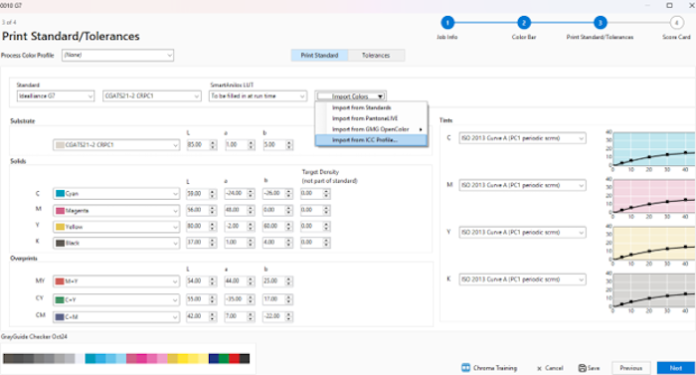Jump to step 4 Score Card circle
Image resolution: width=696 pixels, height=375 pixels.
tap(676, 23)
